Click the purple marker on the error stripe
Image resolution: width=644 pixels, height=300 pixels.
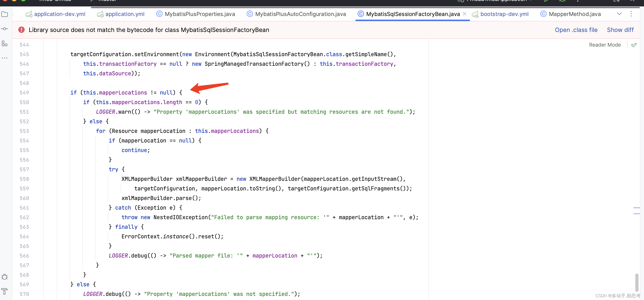pos(636,208)
